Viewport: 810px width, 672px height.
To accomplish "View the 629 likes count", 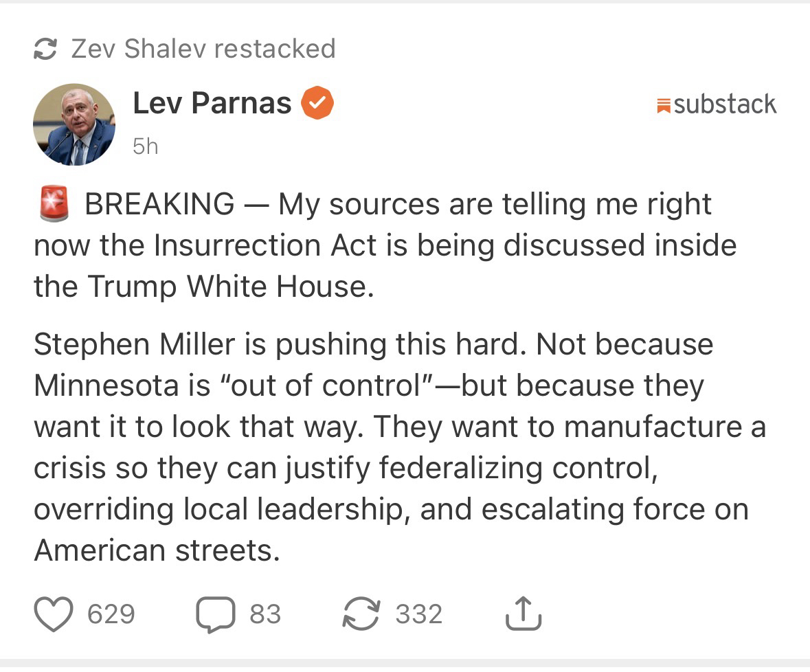I will coord(111,614).
